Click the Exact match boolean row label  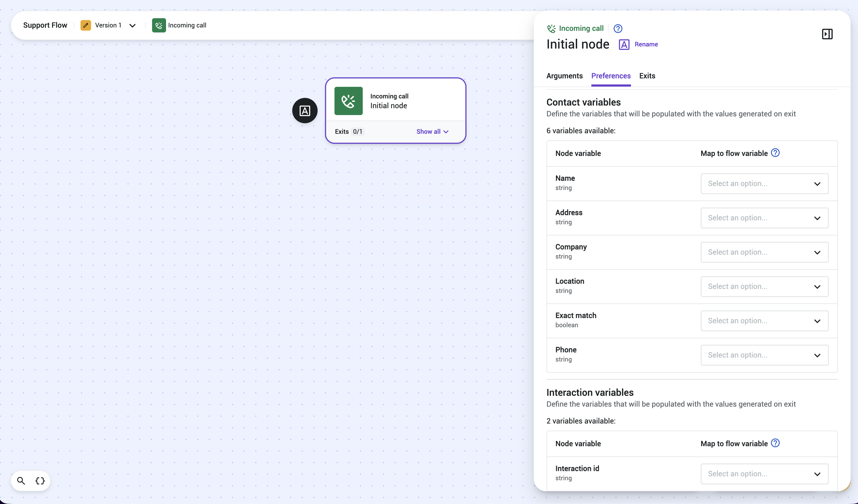[x=576, y=320]
